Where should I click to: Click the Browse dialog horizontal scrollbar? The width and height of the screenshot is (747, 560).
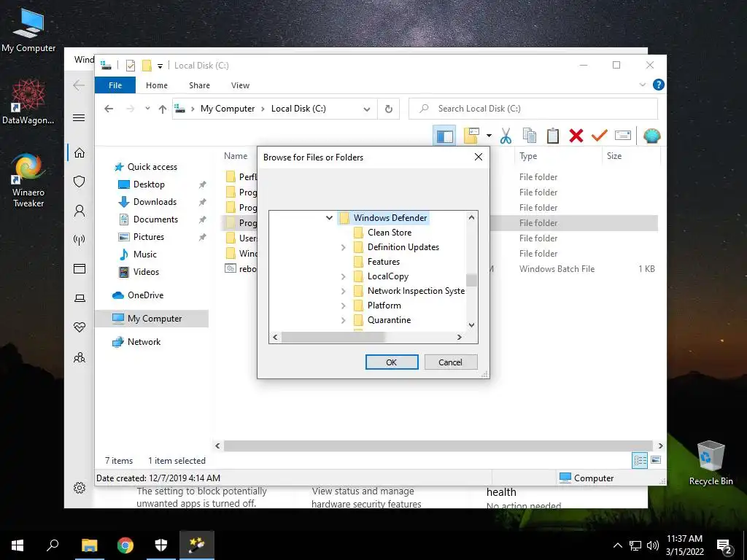pos(333,337)
